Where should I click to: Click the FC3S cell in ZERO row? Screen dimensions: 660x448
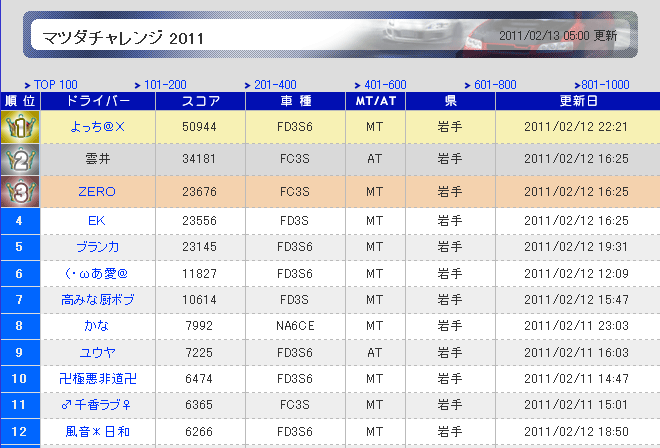[x=295, y=192]
